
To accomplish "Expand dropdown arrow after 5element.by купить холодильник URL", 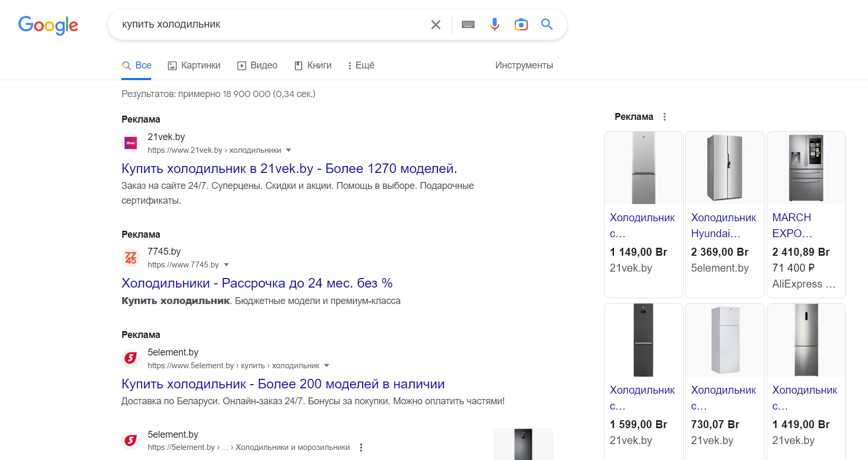I will [327, 366].
